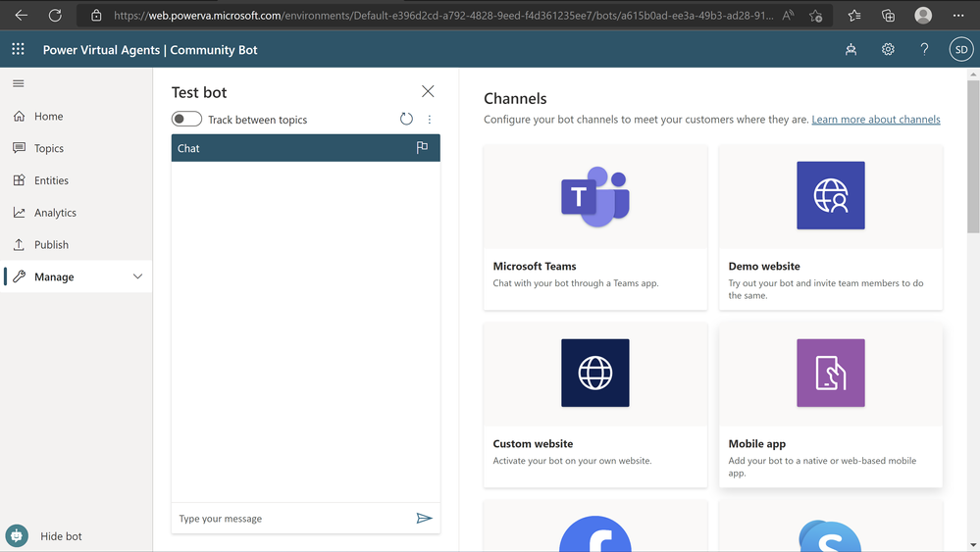
Task: Click Power Virtual Agents | Community Bot title
Action: point(150,50)
